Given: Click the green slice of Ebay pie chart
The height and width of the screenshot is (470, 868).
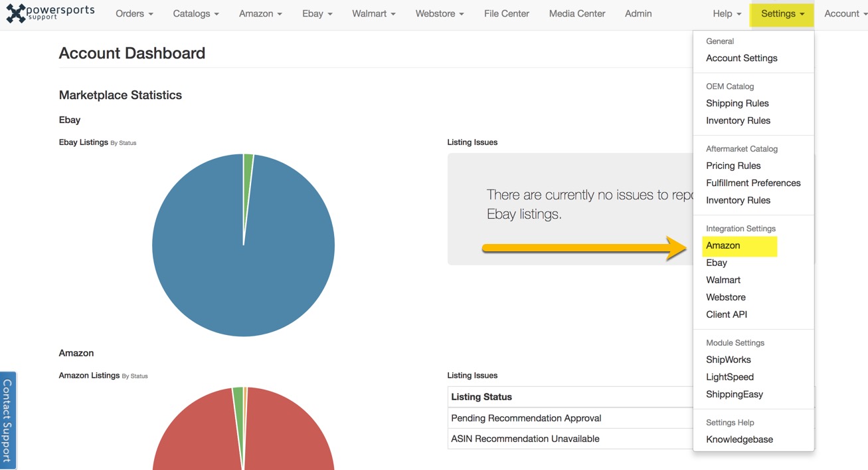Looking at the screenshot, I should coord(248,179).
